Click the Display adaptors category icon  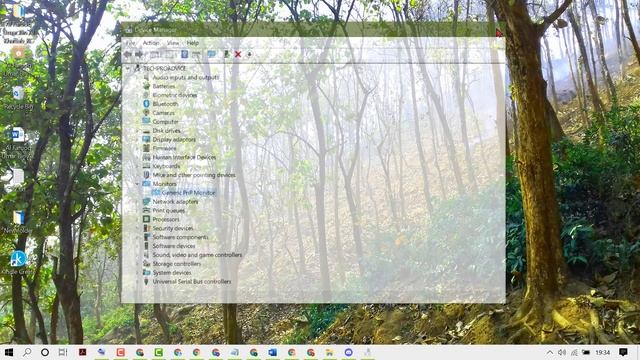[146, 139]
